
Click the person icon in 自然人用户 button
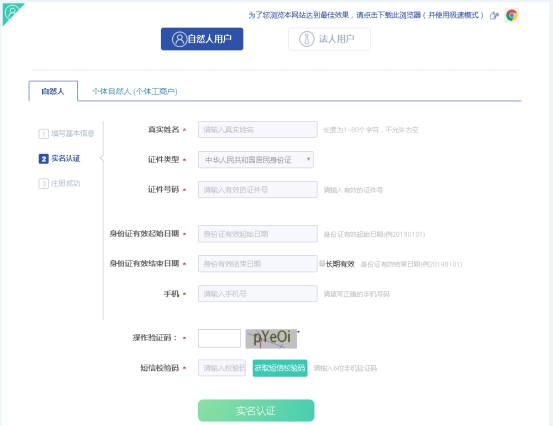pos(179,39)
